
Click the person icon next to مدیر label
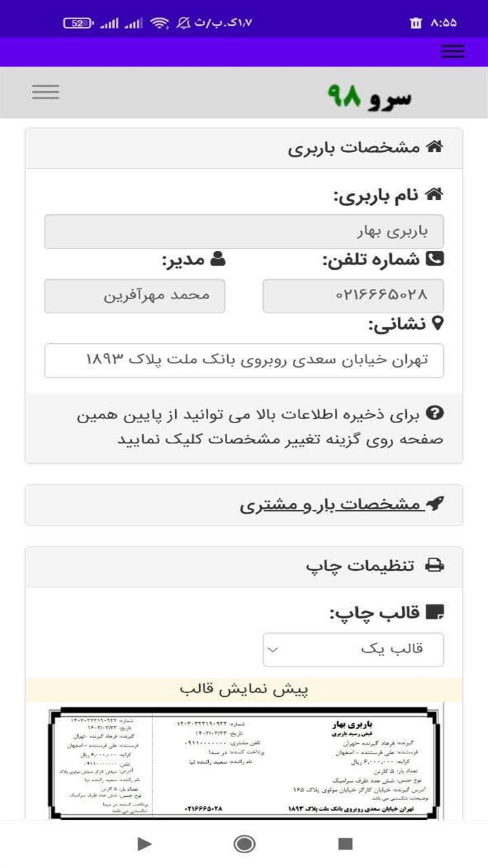(x=219, y=258)
